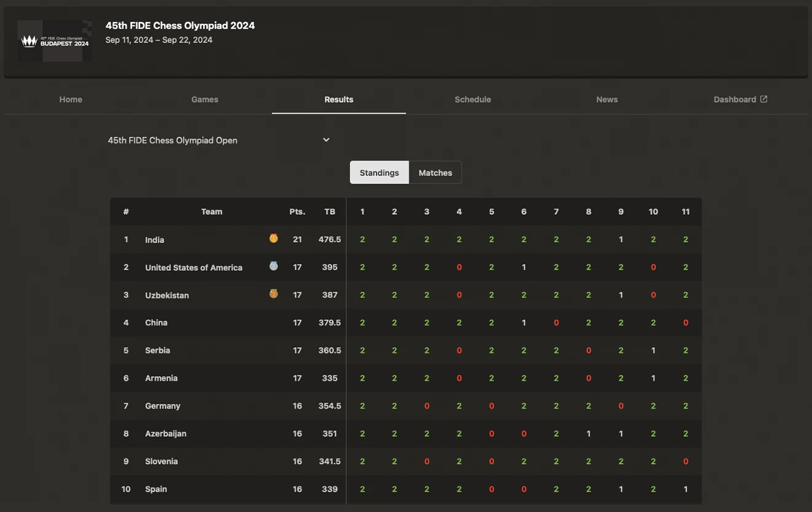
Task: Open the United States of America team
Action: pos(194,268)
